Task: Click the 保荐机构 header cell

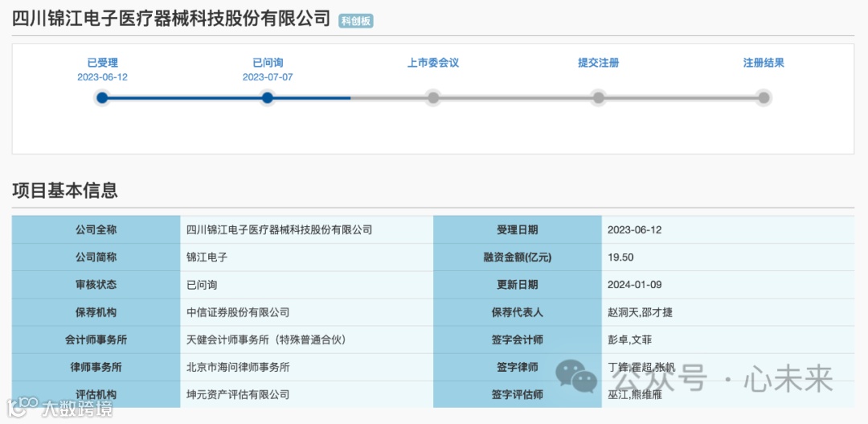Action: (x=96, y=313)
